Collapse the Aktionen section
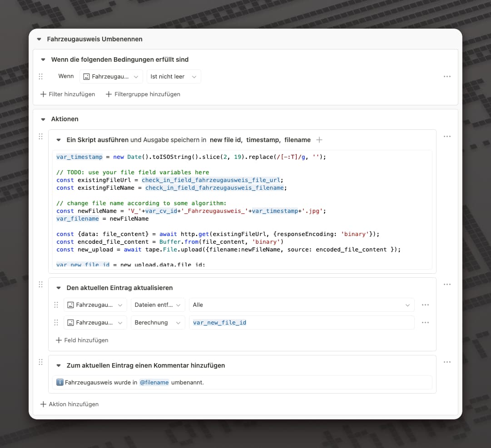The width and height of the screenshot is (491, 448). point(43,119)
